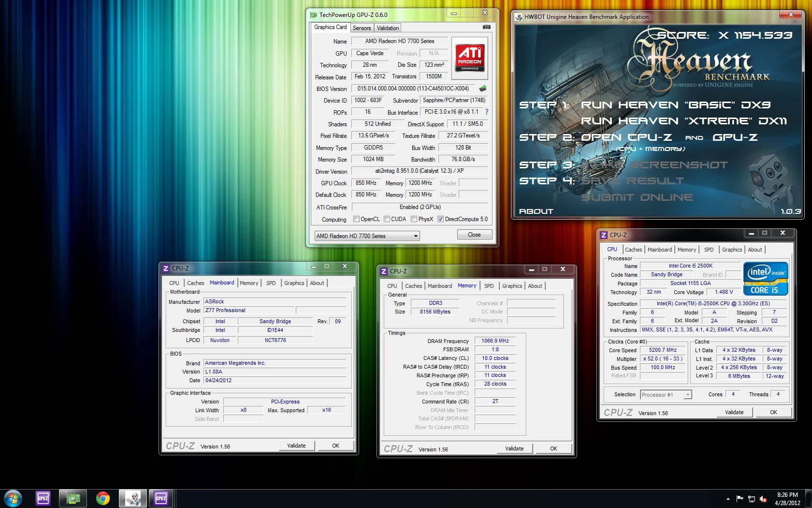This screenshot has height=508, width=812.
Task: Open the AMD Radeon HD 7700 Series dropdown
Action: (x=367, y=236)
